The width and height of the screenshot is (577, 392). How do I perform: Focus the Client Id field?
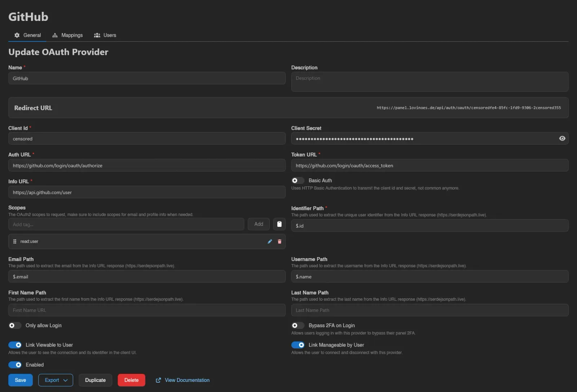click(x=147, y=138)
